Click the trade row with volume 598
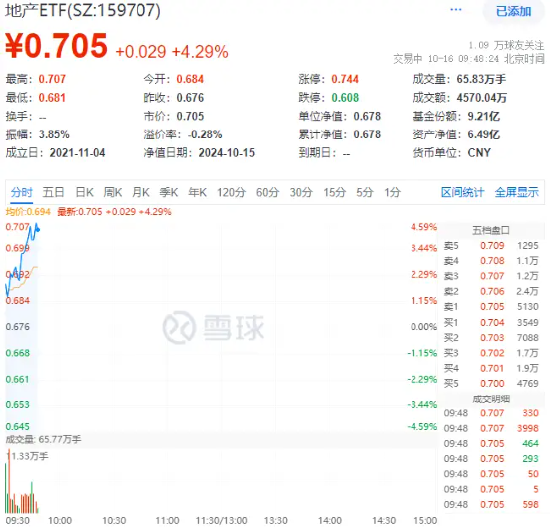550x528 pixels. 491,504
